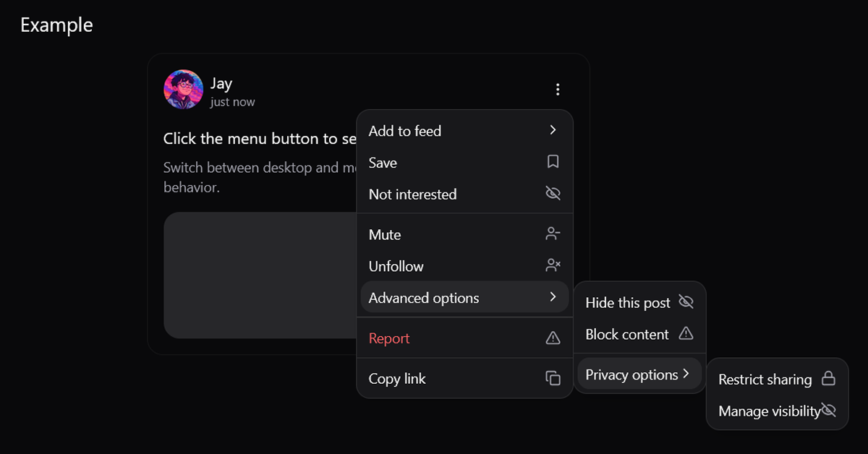Image resolution: width=868 pixels, height=454 pixels.
Task: Choose the Copy link menu item
Action: [x=397, y=379]
